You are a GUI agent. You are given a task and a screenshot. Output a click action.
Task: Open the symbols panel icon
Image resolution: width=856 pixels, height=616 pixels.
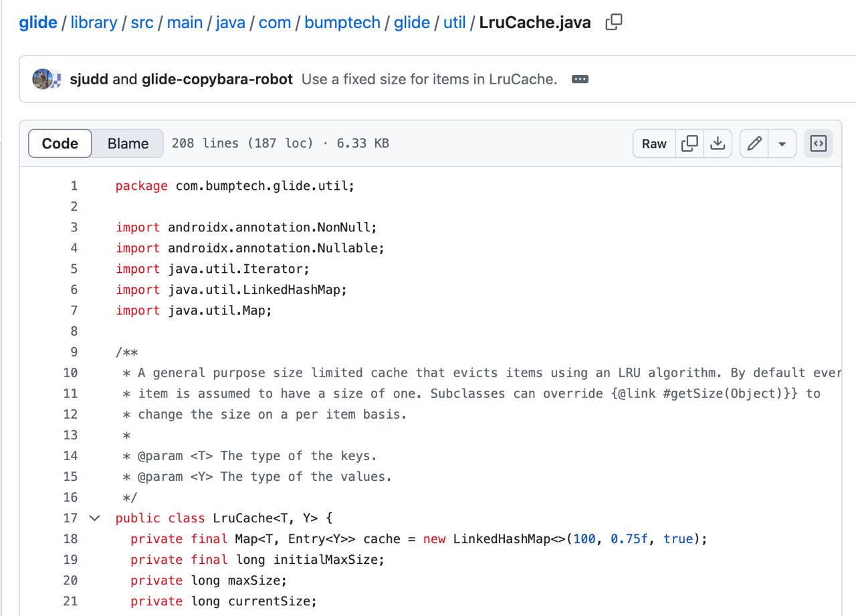pos(819,143)
